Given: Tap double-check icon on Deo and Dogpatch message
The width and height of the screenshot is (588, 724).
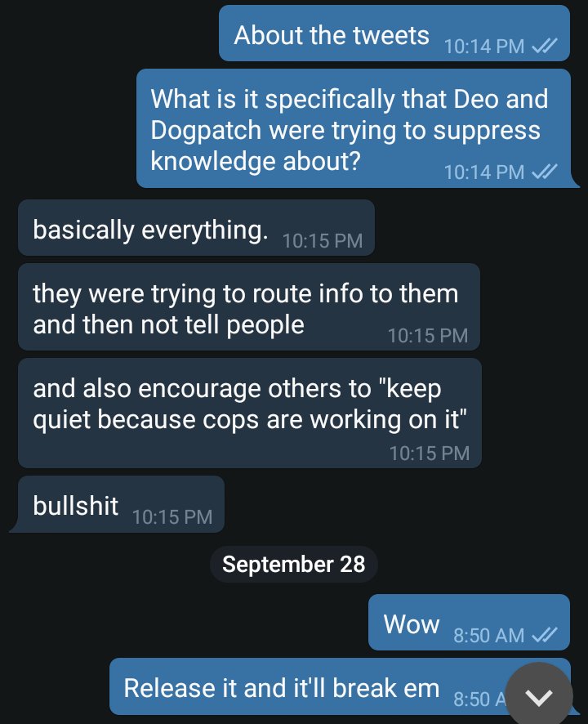Looking at the screenshot, I should (x=545, y=172).
